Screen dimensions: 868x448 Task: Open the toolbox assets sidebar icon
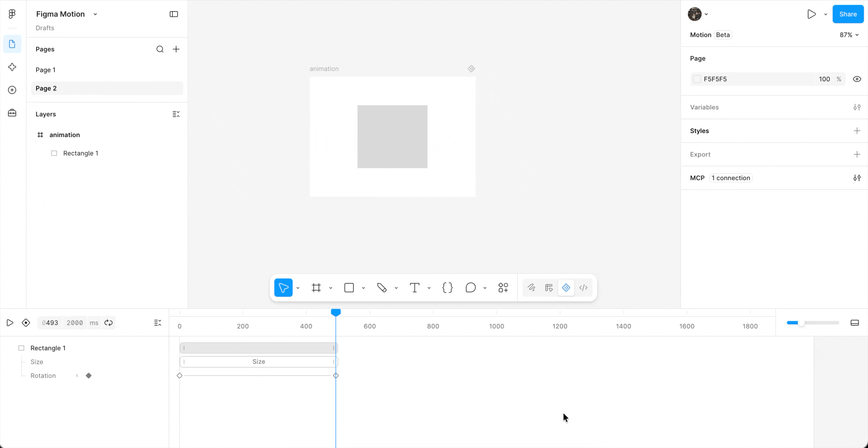tap(12, 113)
